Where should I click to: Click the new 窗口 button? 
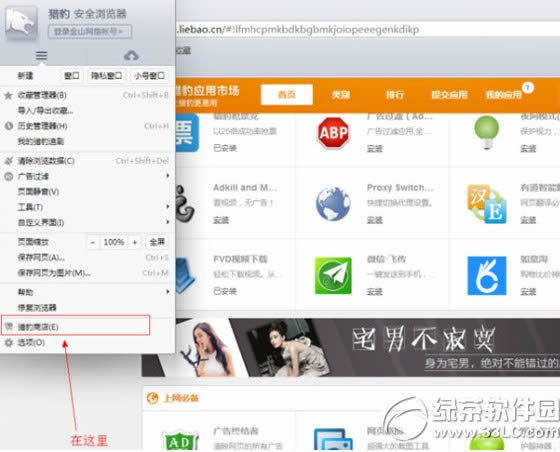point(71,76)
